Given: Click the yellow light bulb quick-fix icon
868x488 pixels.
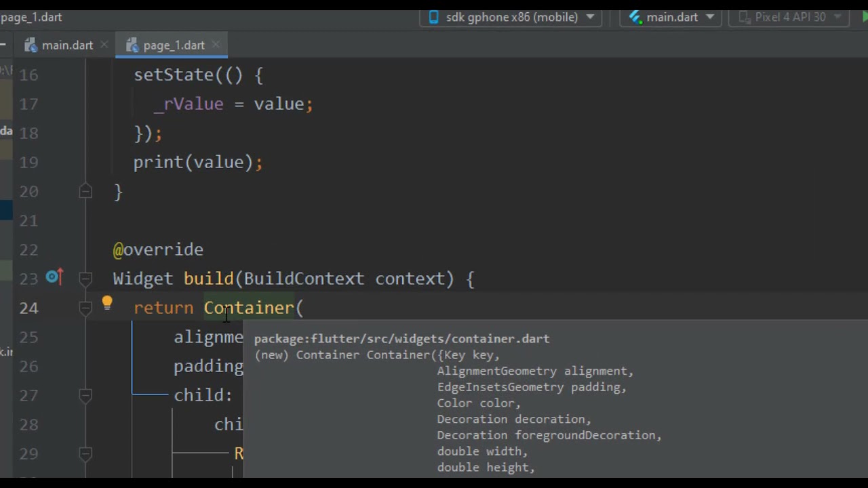Looking at the screenshot, I should [107, 303].
